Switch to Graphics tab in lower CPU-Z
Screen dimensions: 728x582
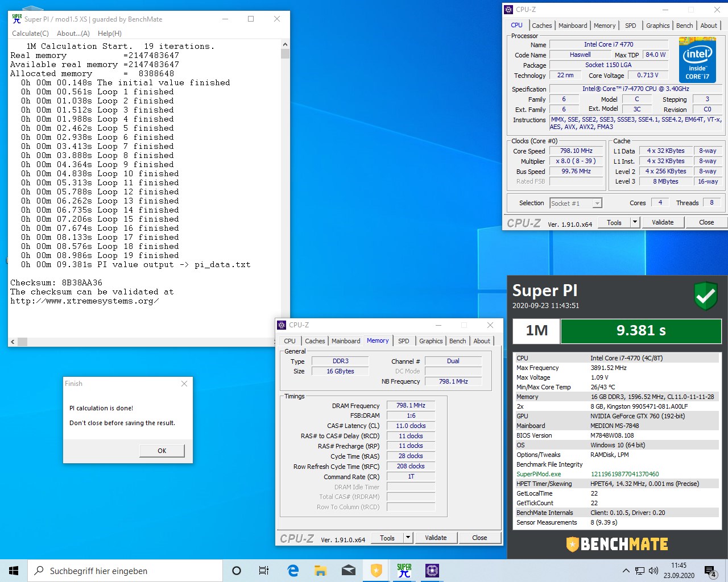(x=431, y=341)
